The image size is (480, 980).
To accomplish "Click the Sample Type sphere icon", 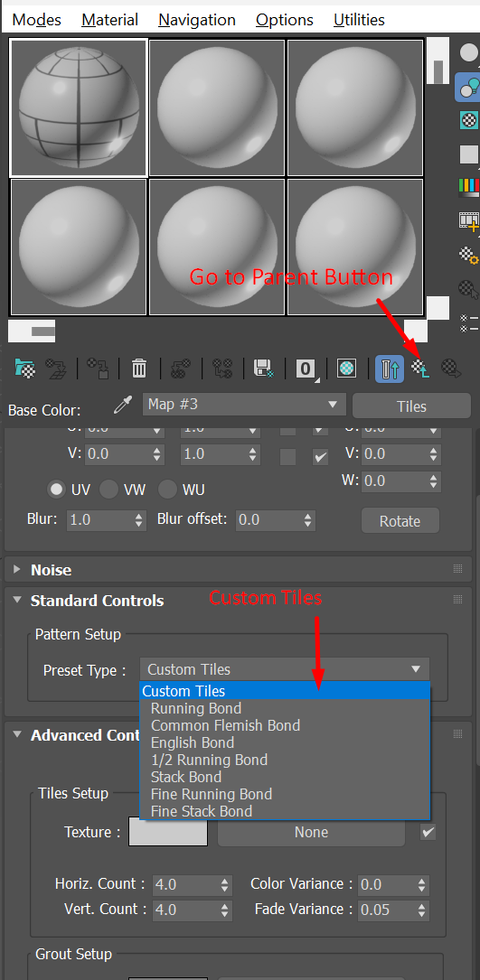I will pyautogui.click(x=469, y=52).
